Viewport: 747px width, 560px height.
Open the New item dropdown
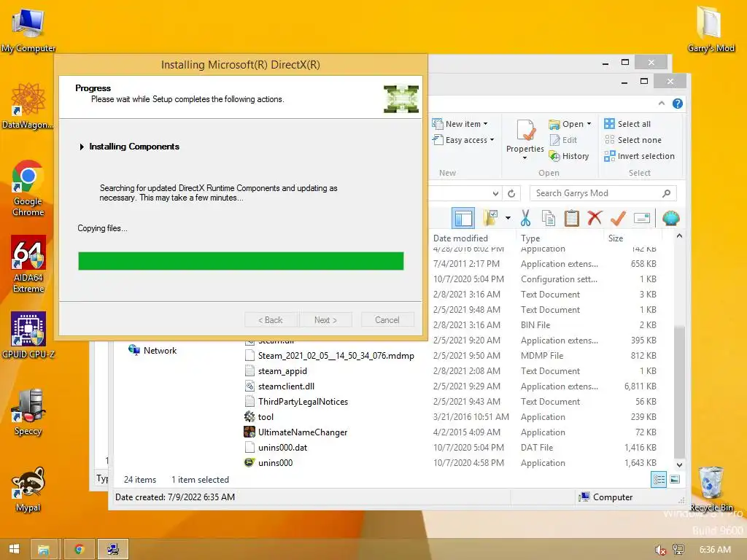pyautogui.click(x=460, y=124)
